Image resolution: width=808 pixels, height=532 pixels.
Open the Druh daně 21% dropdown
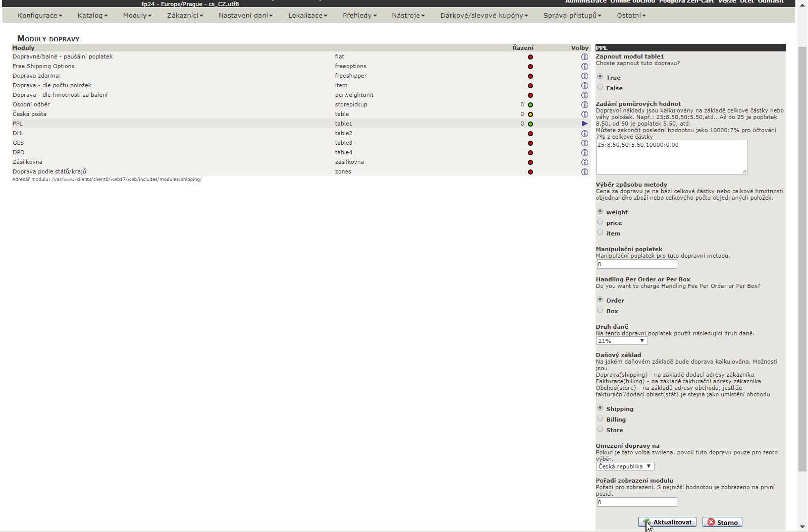[621, 341]
